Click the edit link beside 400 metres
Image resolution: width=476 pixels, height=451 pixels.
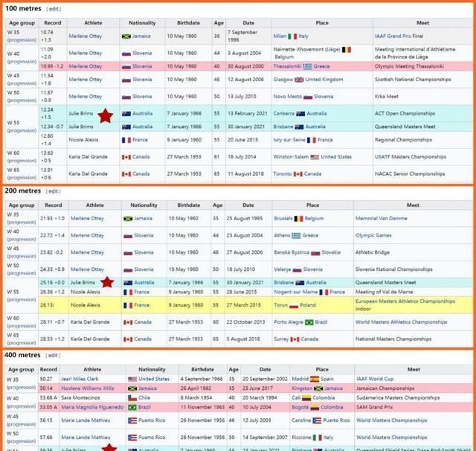click(x=53, y=355)
